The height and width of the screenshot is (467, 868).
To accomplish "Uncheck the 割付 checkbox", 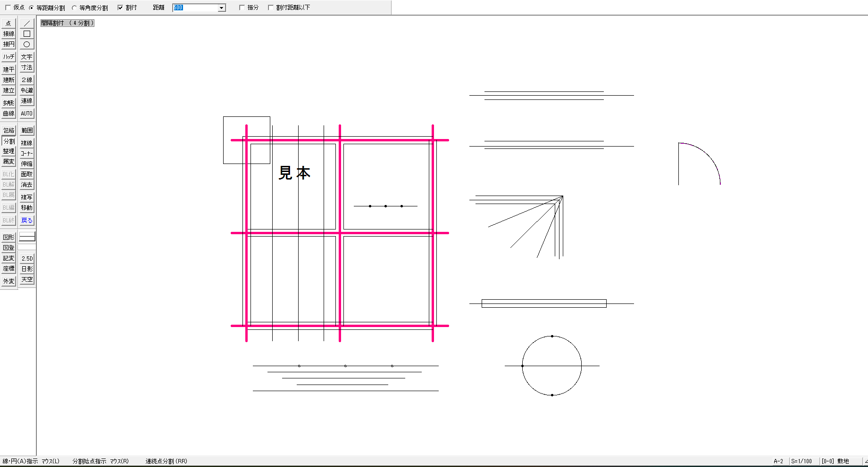I will pos(120,8).
